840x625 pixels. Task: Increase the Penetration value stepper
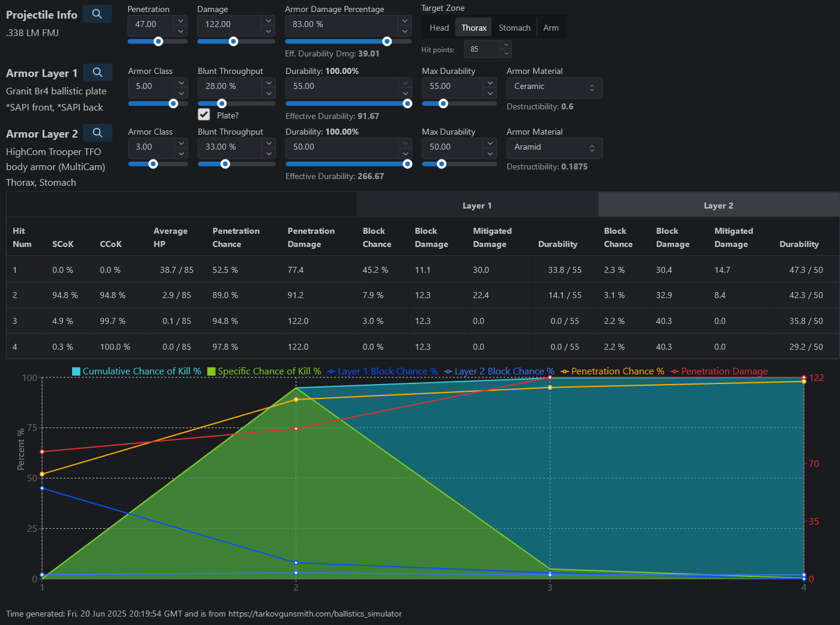tap(181, 20)
